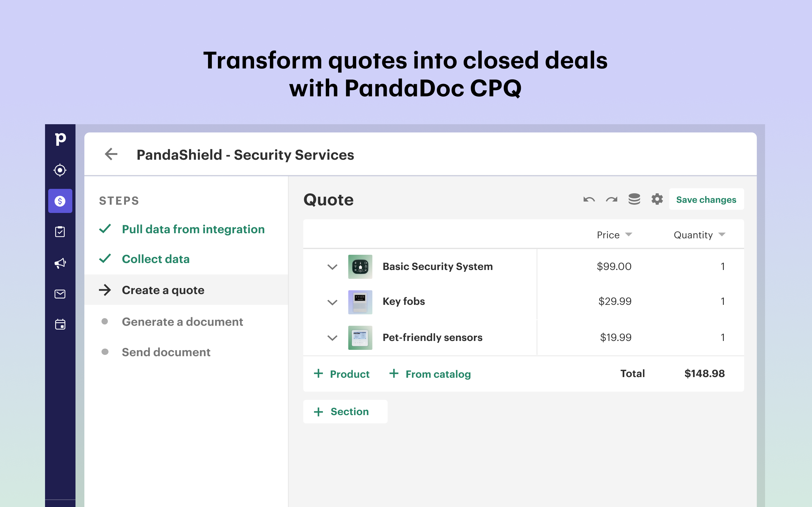Select the calendar icon in the sidebar
The width and height of the screenshot is (812, 507).
coord(60,324)
